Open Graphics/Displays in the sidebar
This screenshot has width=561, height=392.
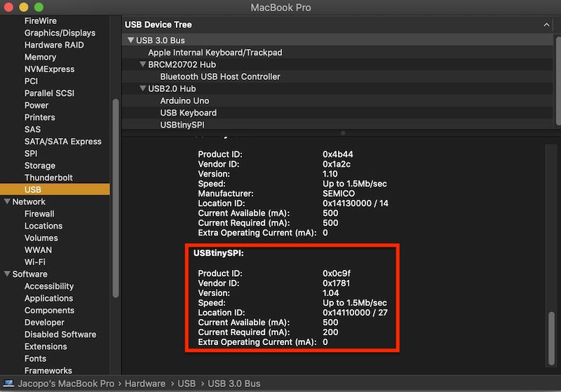coord(60,33)
